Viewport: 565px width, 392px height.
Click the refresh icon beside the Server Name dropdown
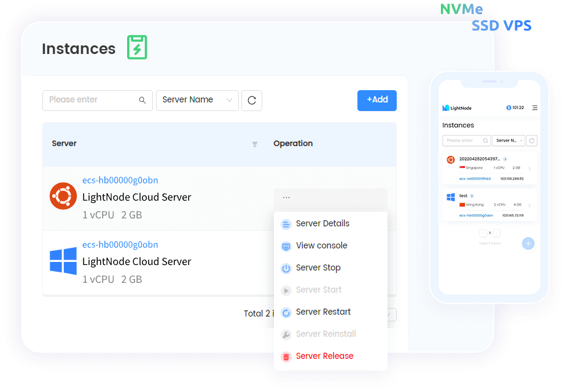tap(252, 100)
